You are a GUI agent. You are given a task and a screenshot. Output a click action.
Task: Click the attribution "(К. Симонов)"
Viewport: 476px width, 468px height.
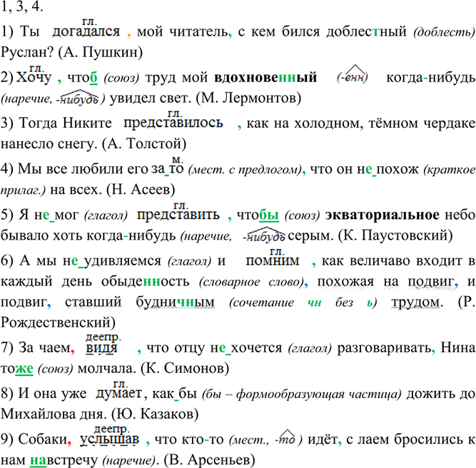point(185,368)
